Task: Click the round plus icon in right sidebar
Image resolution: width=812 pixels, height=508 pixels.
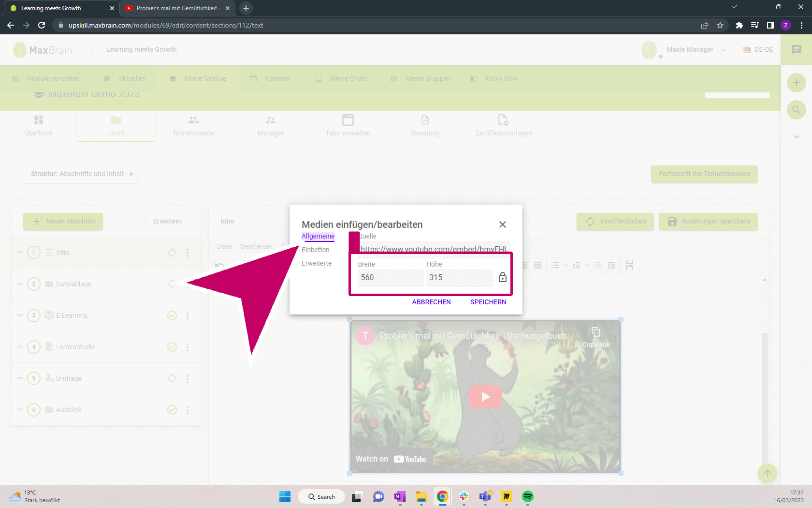Action: [x=797, y=83]
